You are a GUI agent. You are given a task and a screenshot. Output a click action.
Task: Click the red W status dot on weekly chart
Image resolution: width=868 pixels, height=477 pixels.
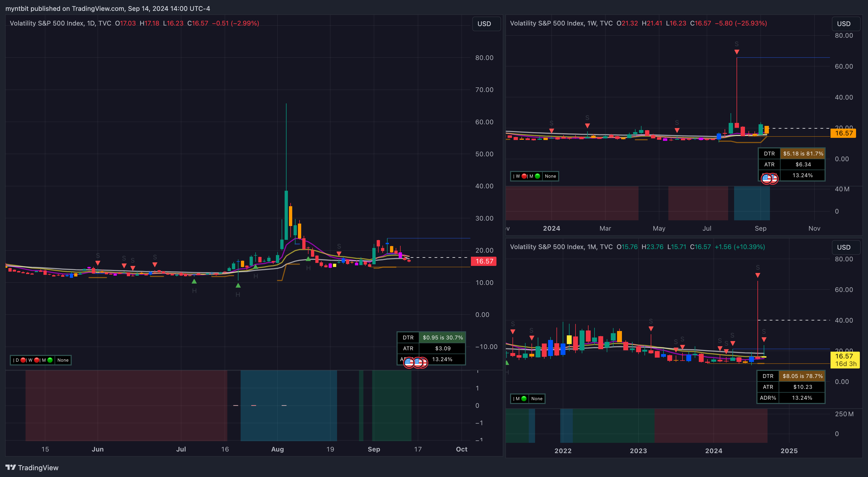tap(524, 176)
